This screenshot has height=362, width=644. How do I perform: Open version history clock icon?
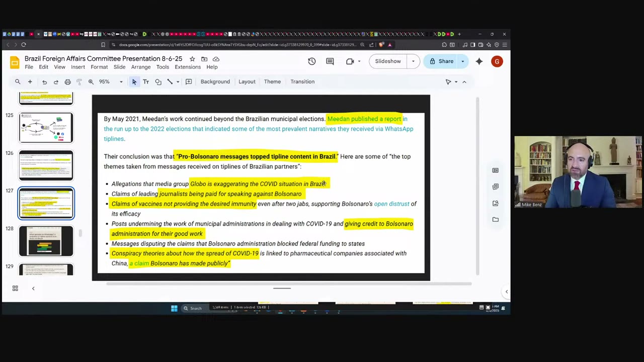click(312, 61)
